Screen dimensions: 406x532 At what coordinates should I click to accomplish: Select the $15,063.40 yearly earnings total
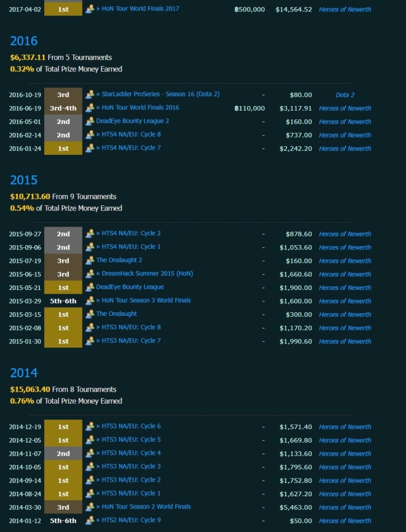[x=30, y=389]
